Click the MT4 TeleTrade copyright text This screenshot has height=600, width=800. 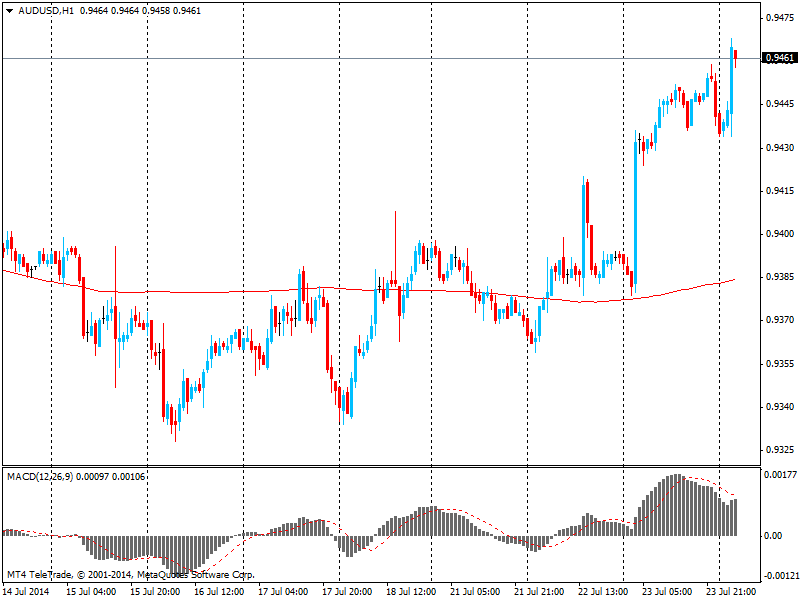[x=130, y=575]
